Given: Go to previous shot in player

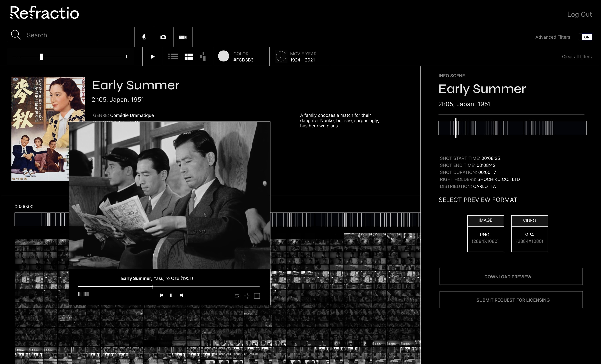Looking at the screenshot, I should (162, 295).
